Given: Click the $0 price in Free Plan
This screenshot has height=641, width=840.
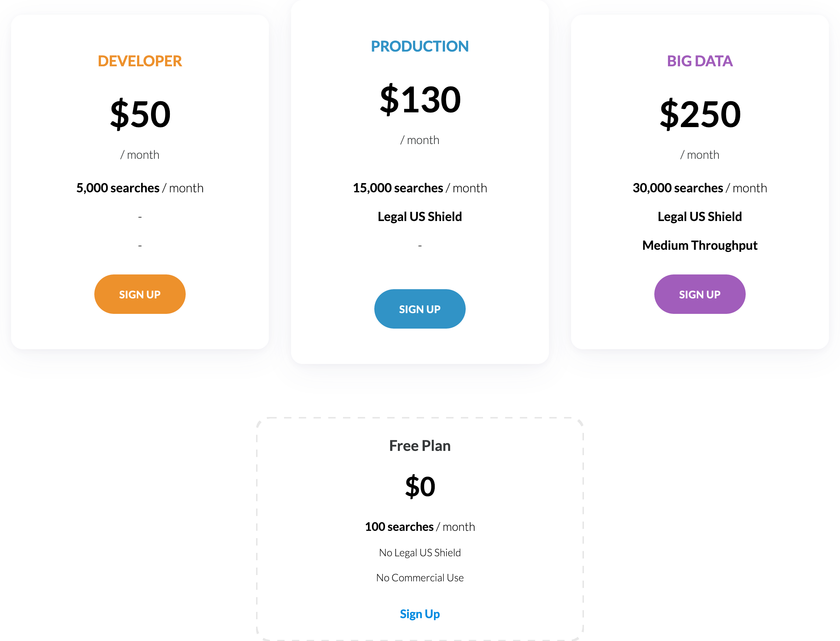Looking at the screenshot, I should (420, 487).
